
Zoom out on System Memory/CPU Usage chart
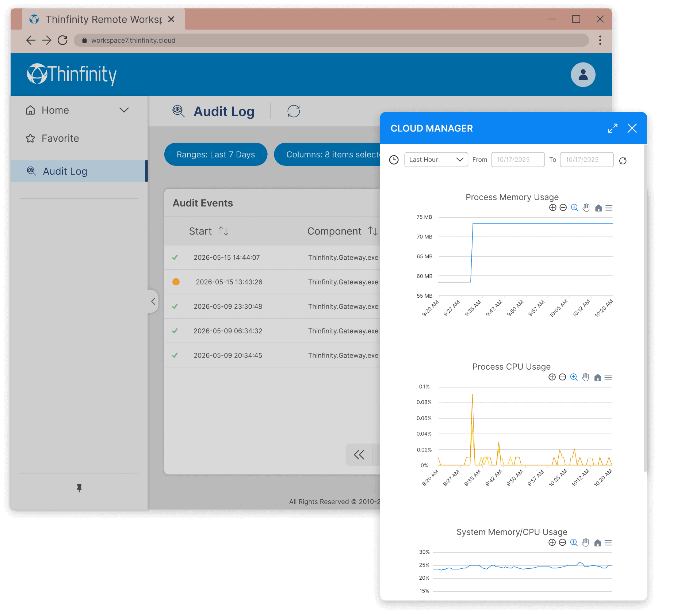point(562,543)
